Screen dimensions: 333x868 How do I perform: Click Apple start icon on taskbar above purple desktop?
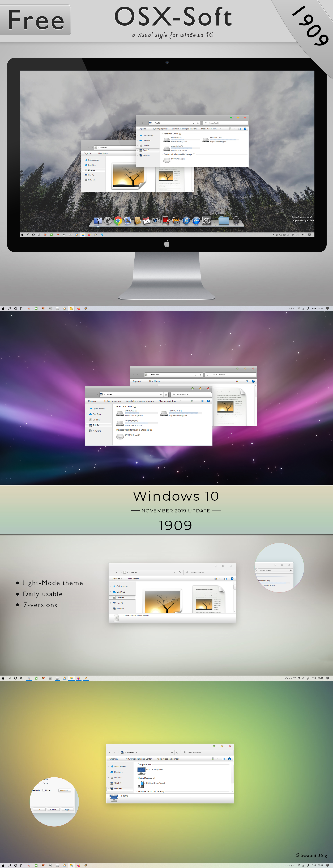click(x=3, y=308)
